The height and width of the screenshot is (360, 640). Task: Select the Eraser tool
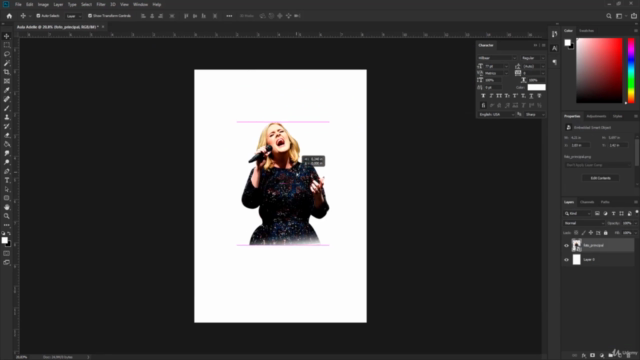[x=7, y=135]
